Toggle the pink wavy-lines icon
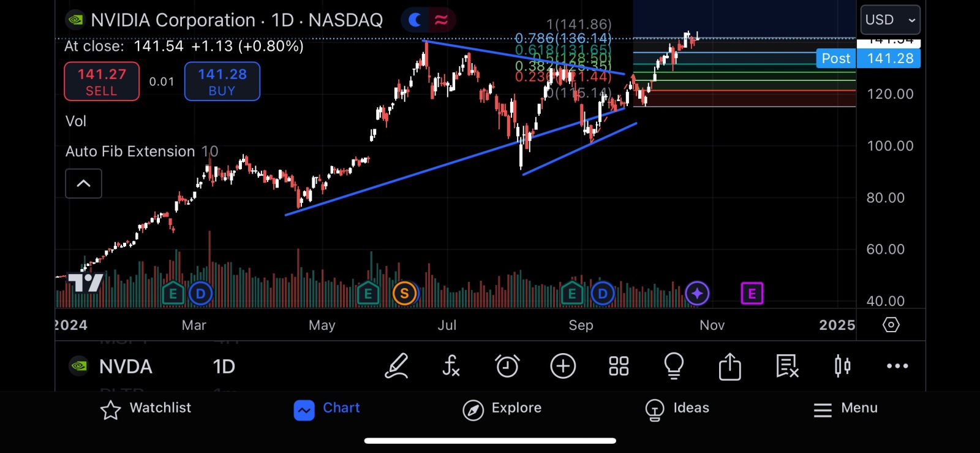980x453 pixels. click(x=442, y=20)
